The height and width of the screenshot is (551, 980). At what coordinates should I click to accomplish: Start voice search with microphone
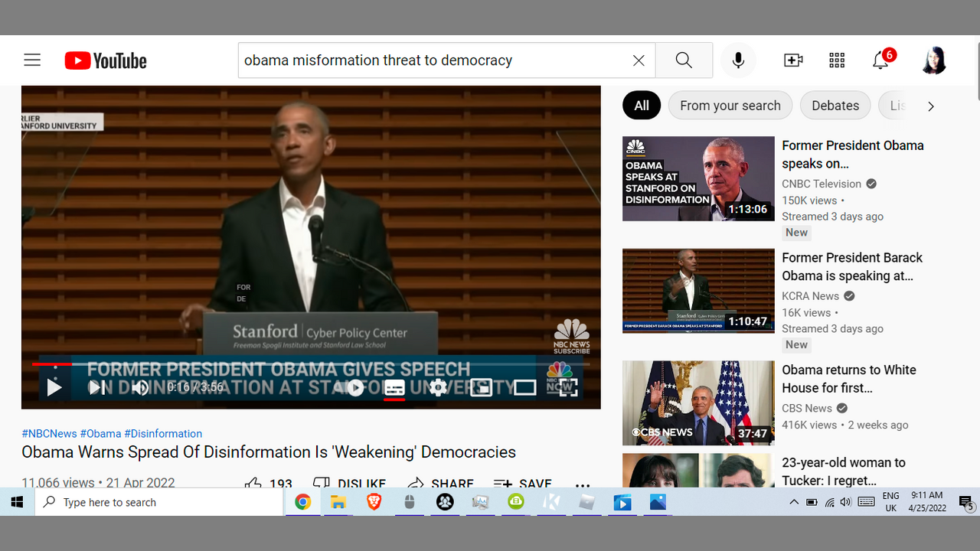(738, 60)
